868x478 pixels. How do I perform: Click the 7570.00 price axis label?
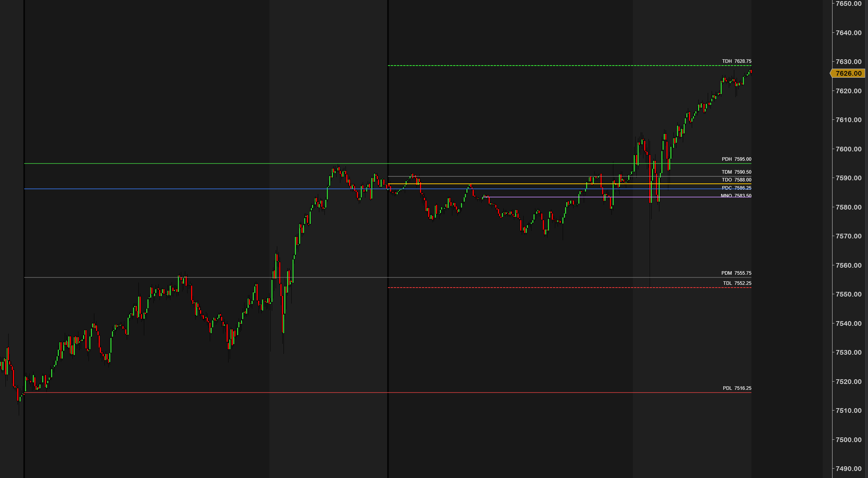pyautogui.click(x=849, y=236)
